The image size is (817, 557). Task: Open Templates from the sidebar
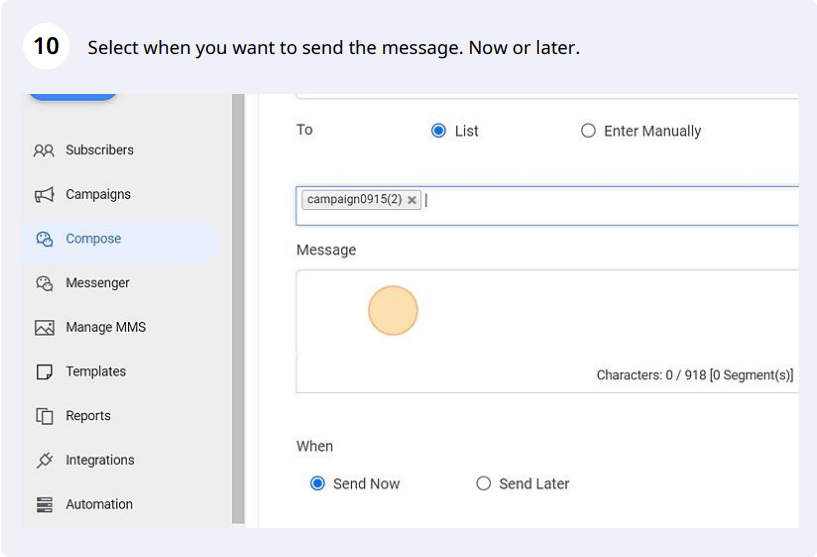click(x=96, y=372)
